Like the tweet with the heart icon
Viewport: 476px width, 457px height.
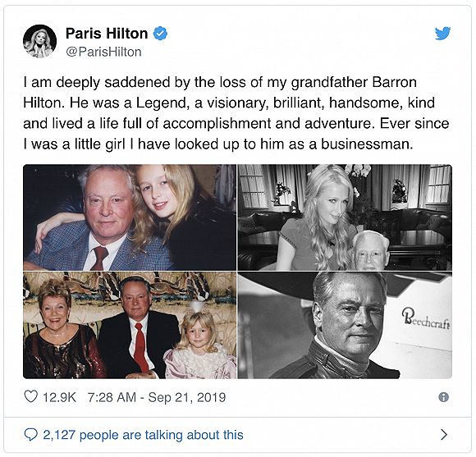[x=30, y=396]
